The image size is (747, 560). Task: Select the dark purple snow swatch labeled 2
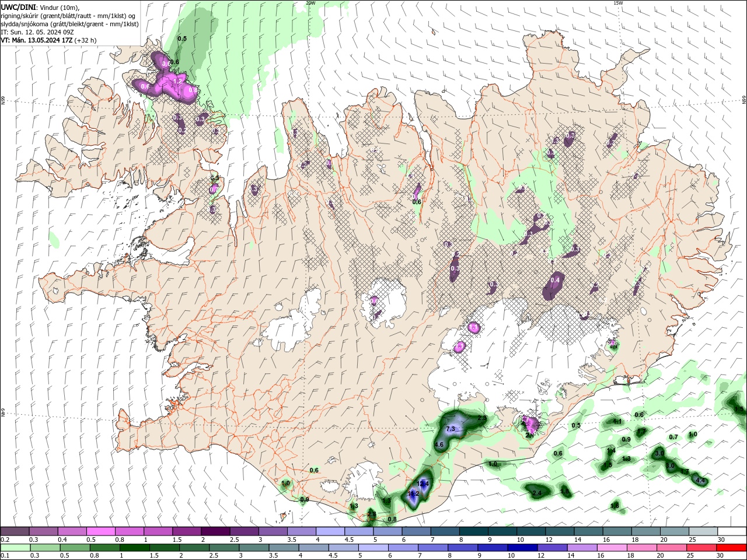point(215,531)
